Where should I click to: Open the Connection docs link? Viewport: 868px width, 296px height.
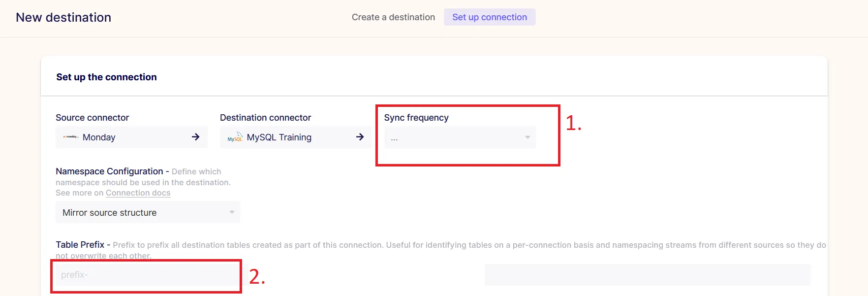pos(138,193)
